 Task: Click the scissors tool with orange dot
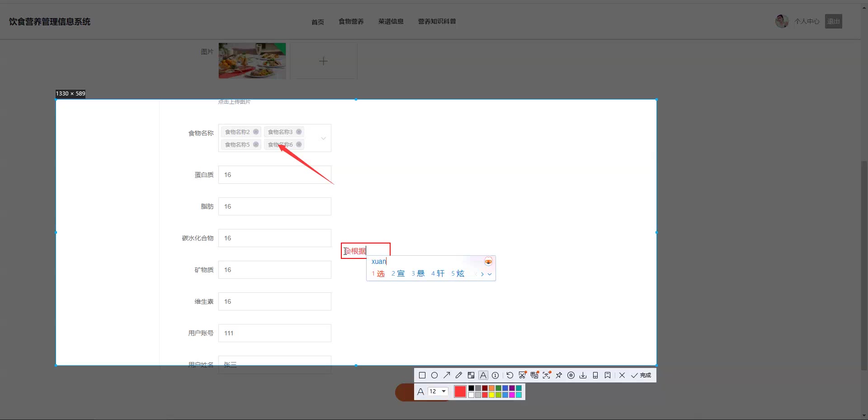coord(522,375)
